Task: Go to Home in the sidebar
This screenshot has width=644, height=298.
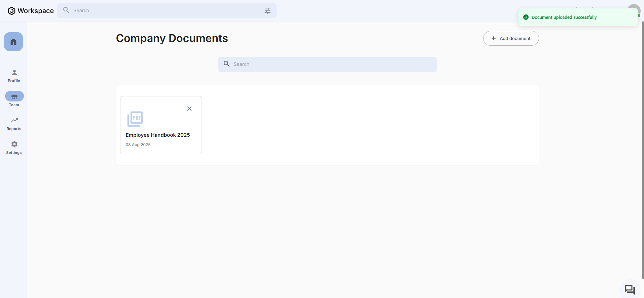Action: (x=13, y=42)
